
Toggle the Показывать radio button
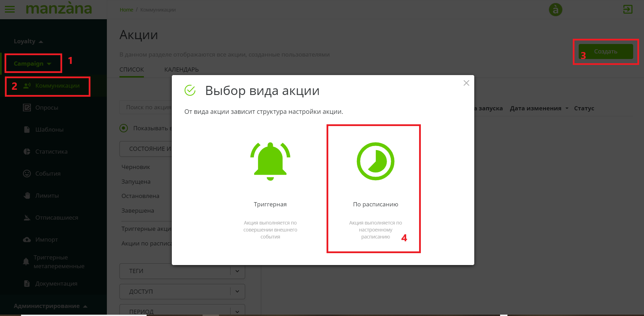coord(124,128)
